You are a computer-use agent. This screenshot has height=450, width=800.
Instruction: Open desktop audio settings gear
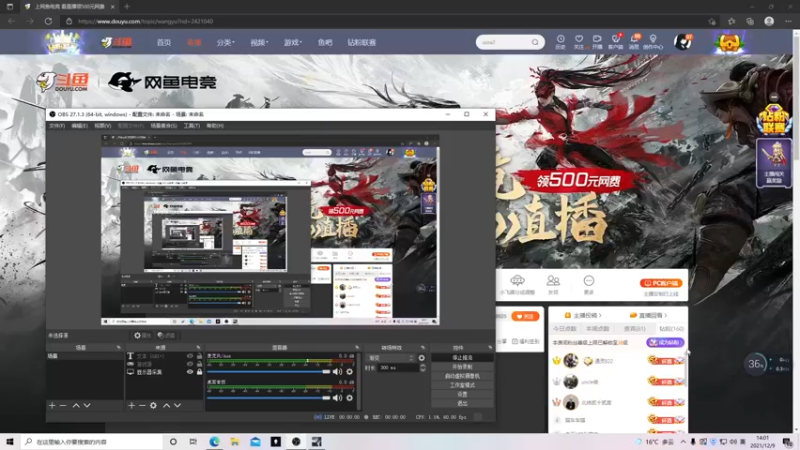pyautogui.click(x=349, y=398)
